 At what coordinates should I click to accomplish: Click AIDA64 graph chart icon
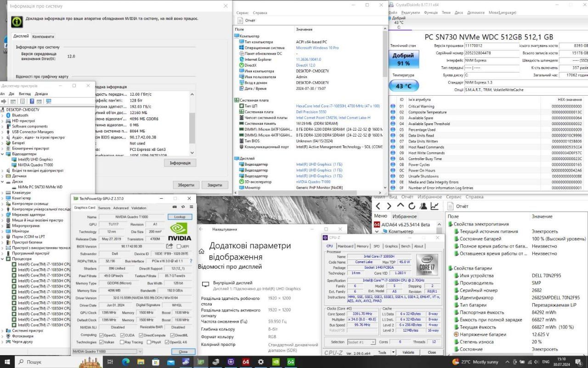click(x=435, y=206)
